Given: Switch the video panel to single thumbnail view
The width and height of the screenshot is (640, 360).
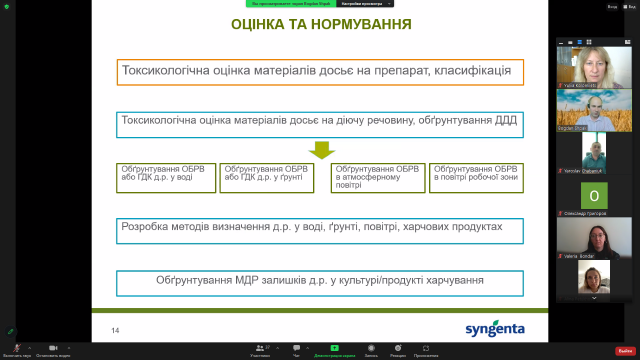Looking at the screenshot, I should click(x=570, y=42).
